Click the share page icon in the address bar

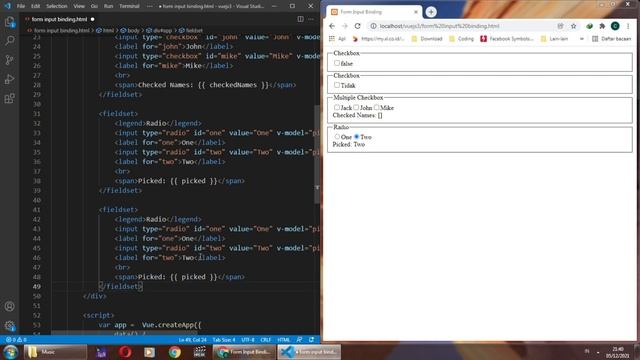pos(560,26)
